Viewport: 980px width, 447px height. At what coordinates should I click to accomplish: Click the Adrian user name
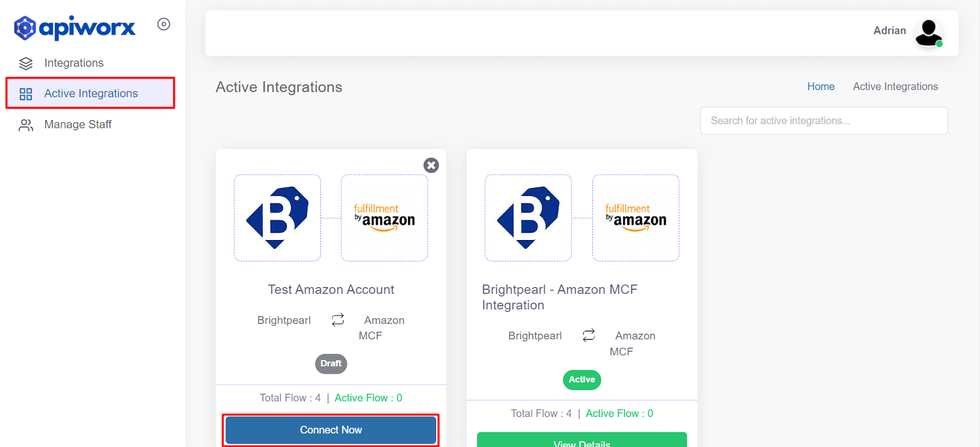[x=889, y=31]
